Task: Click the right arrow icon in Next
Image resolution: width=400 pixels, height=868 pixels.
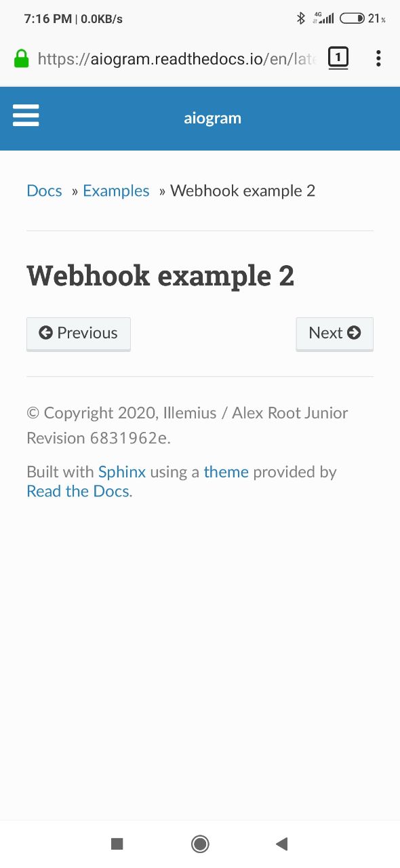Action: (354, 333)
